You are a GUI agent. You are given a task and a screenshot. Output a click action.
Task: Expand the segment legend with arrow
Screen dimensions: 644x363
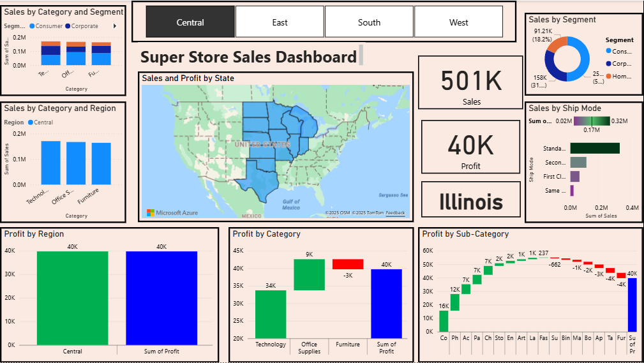click(115, 26)
